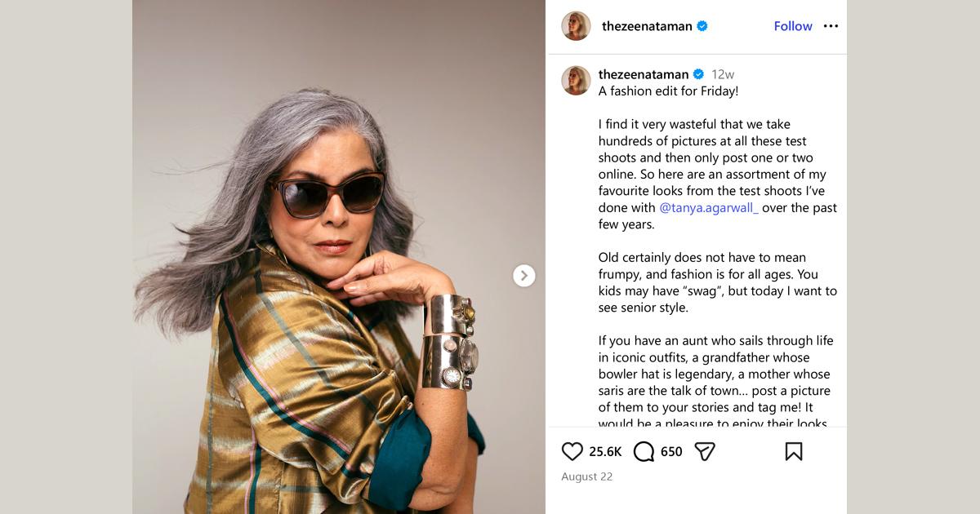
Task: Open thezeenataman username in the header
Action: coord(647,26)
